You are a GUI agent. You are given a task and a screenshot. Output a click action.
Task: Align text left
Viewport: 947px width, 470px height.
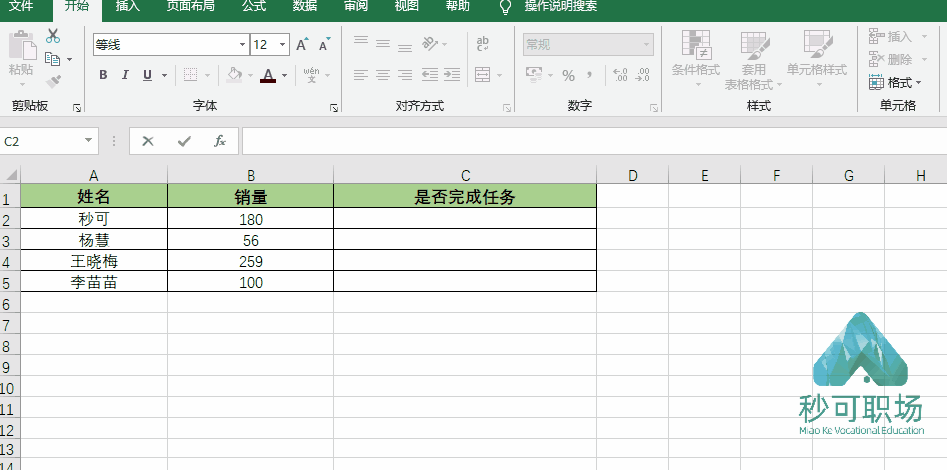pos(361,75)
